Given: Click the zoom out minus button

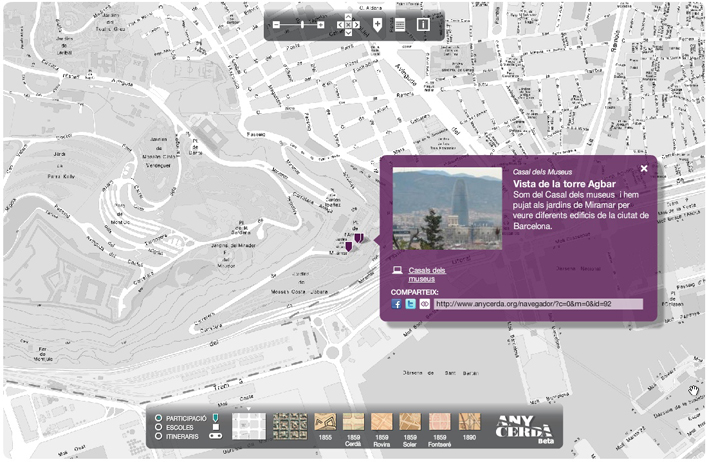Looking at the screenshot, I should pos(277,24).
